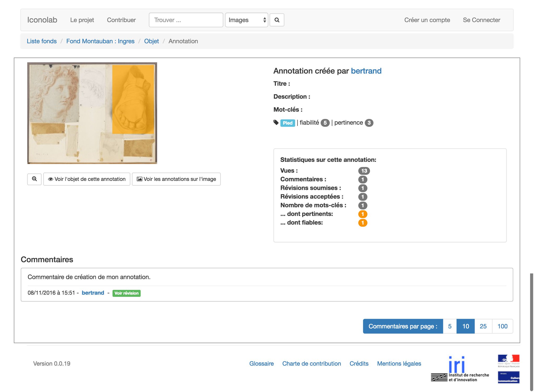Click the page vertical scrollbar
This screenshot has width=534, height=392.
pyautogui.click(x=531, y=332)
